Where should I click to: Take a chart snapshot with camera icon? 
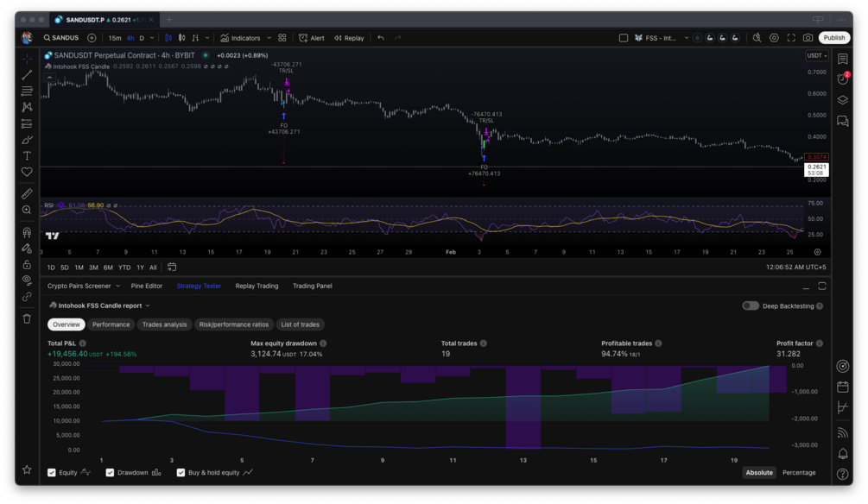click(808, 38)
